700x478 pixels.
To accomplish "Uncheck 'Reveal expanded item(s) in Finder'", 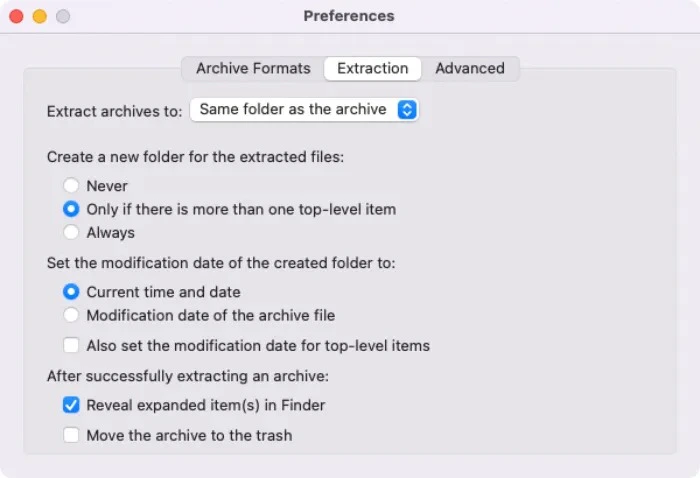I will click(71, 405).
